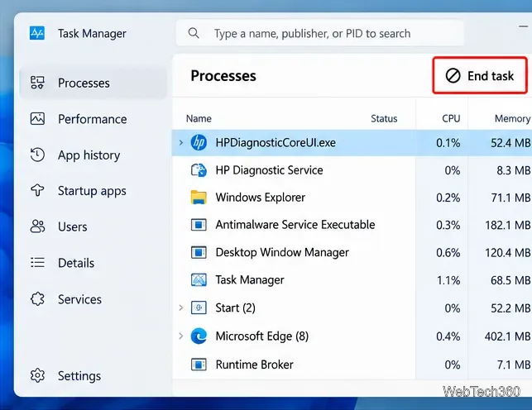The height and width of the screenshot is (410, 532).
Task: Open the Services tab
Action: pos(93,299)
